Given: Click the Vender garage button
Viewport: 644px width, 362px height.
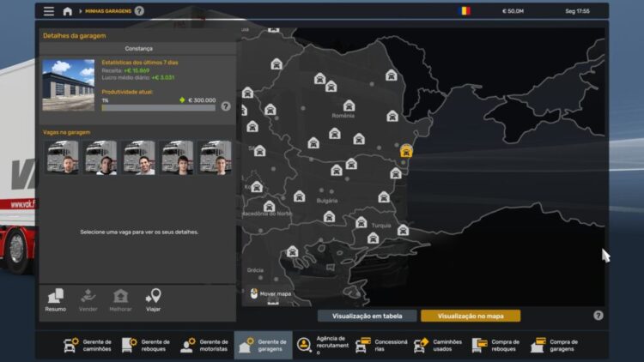Looking at the screenshot, I should [88, 300].
